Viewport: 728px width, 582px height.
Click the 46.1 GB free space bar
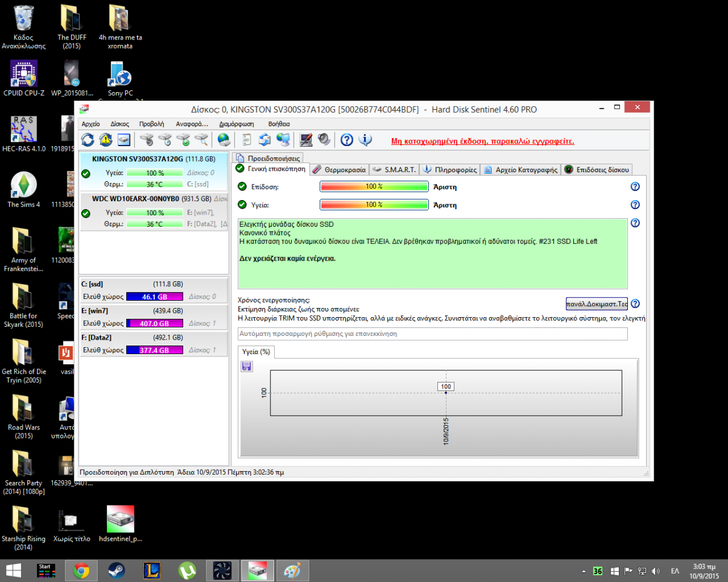click(x=155, y=296)
